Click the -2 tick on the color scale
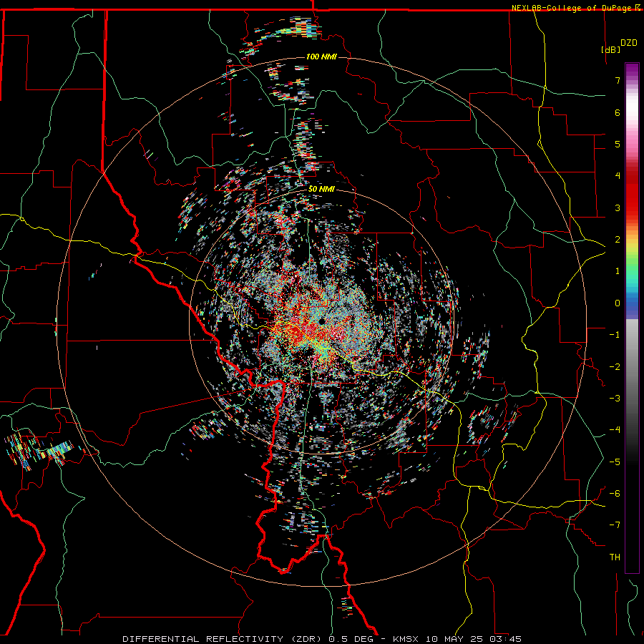 [615, 367]
